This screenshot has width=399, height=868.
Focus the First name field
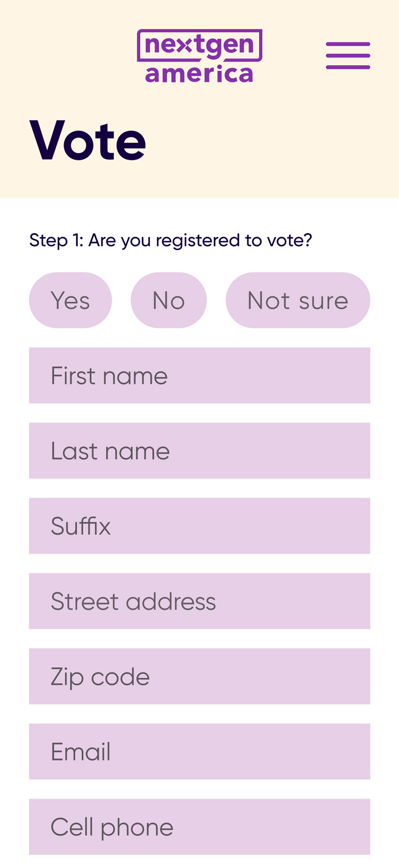(x=199, y=376)
